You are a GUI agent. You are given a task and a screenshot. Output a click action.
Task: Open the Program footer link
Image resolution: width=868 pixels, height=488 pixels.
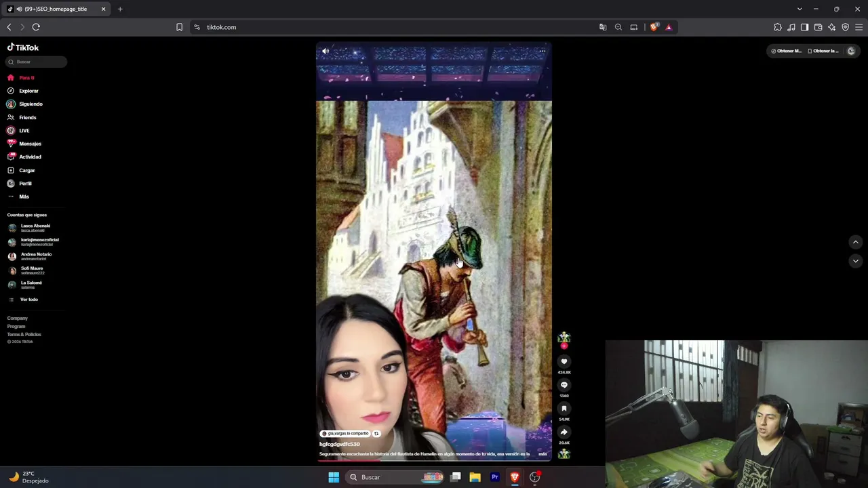pos(16,327)
